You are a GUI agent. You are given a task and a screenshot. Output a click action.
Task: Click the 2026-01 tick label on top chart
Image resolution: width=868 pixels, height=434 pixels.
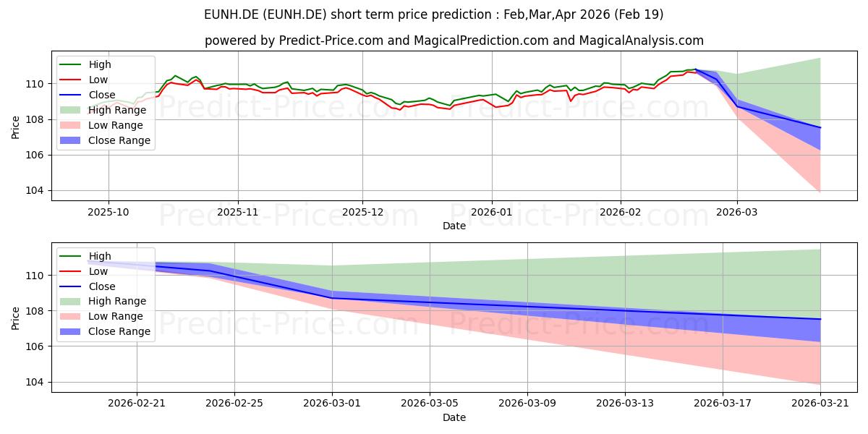tap(492, 213)
